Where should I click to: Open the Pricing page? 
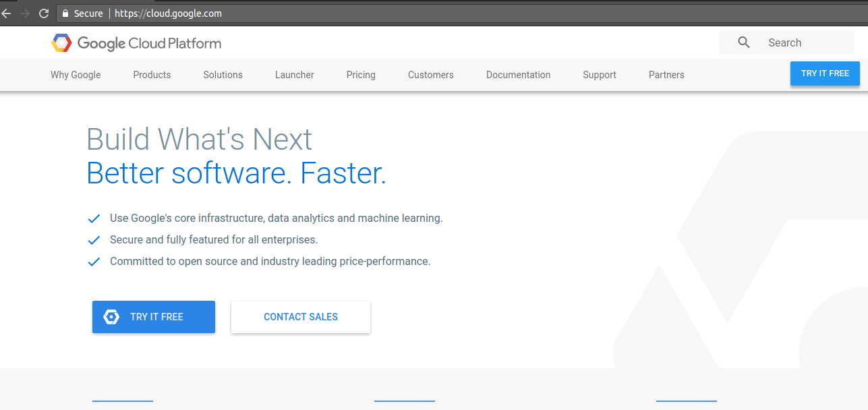[361, 75]
